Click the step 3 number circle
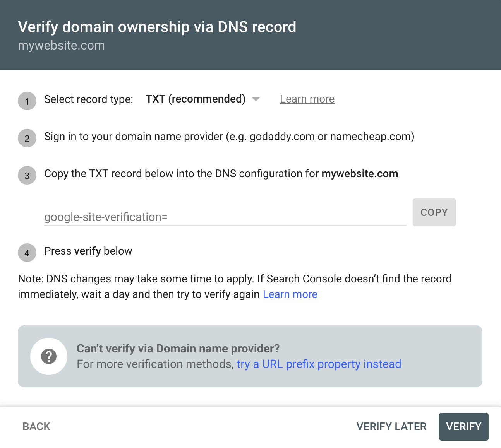The width and height of the screenshot is (501, 448). [x=27, y=176]
